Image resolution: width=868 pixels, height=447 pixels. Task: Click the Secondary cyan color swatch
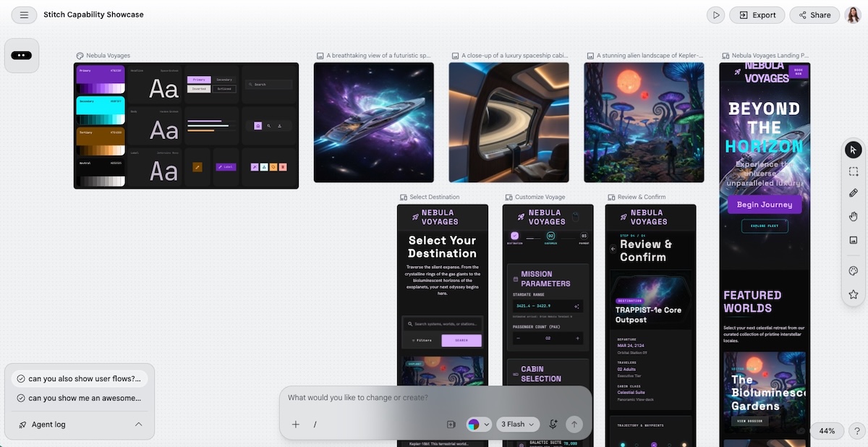click(x=101, y=110)
